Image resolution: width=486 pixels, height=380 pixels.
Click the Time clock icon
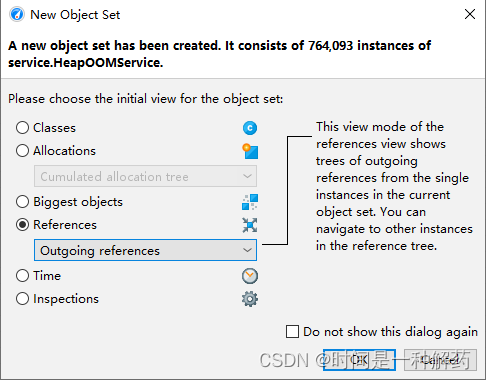[x=250, y=276]
